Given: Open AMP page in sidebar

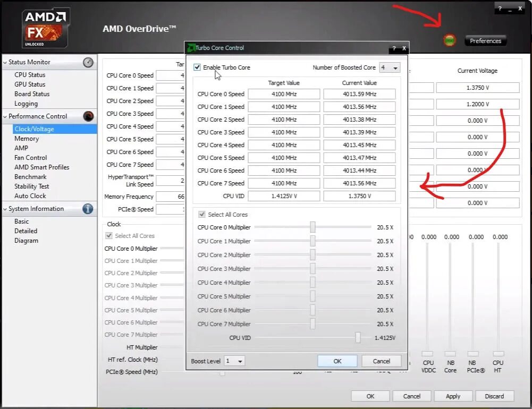Looking at the screenshot, I should pos(21,148).
